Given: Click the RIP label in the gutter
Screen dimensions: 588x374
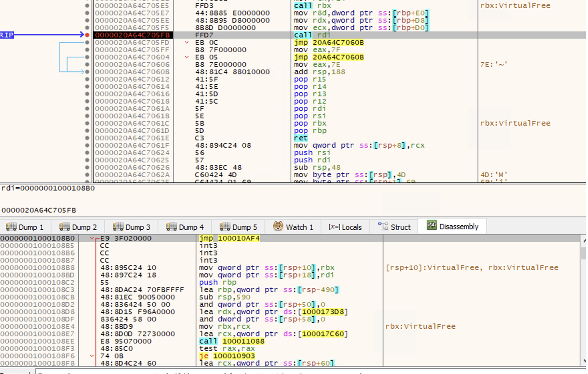Looking at the screenshot, I should [x=7, y=35].
